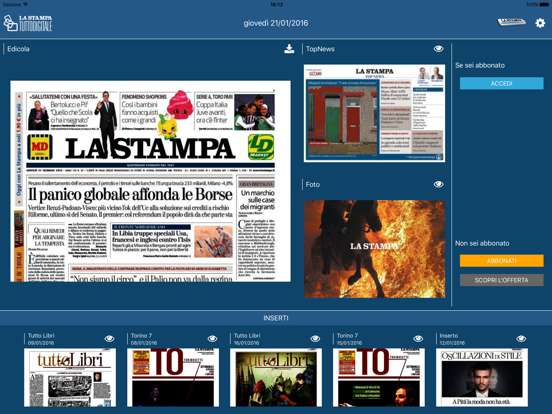The height and width of the screenshot is (414, 552).
Task: Tap the Torino 7 15/01/2016 label
Action: (x=350, y=339)
